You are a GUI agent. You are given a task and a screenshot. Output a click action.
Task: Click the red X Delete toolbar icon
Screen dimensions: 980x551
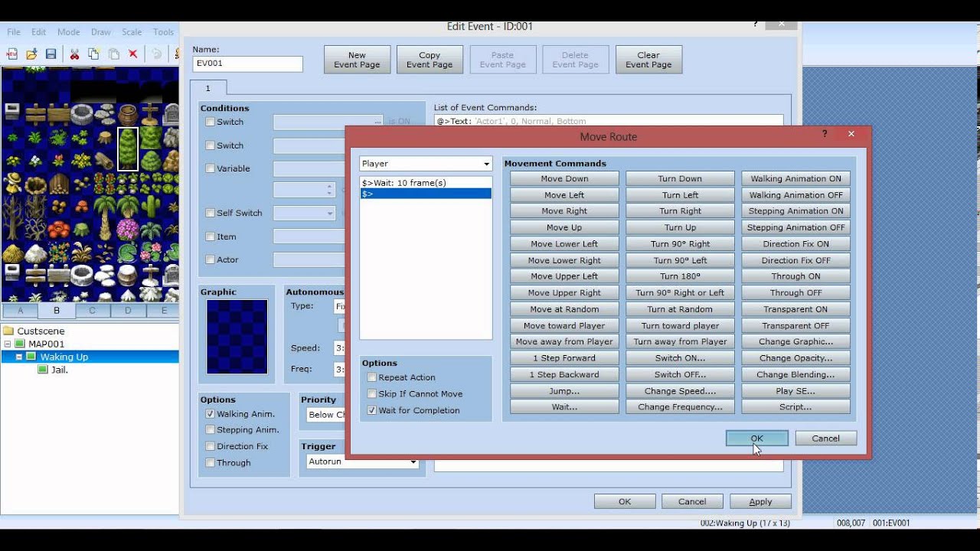[132, 54]
